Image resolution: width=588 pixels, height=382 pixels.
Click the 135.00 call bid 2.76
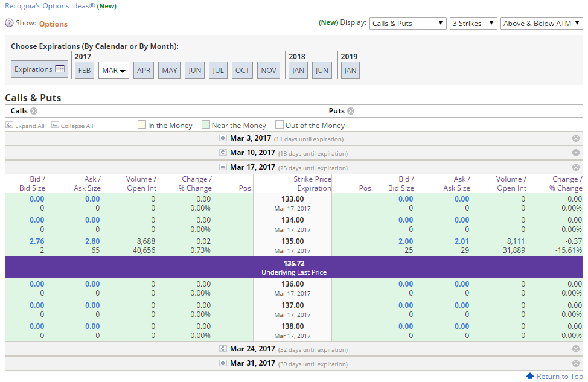tap(37, 241)
